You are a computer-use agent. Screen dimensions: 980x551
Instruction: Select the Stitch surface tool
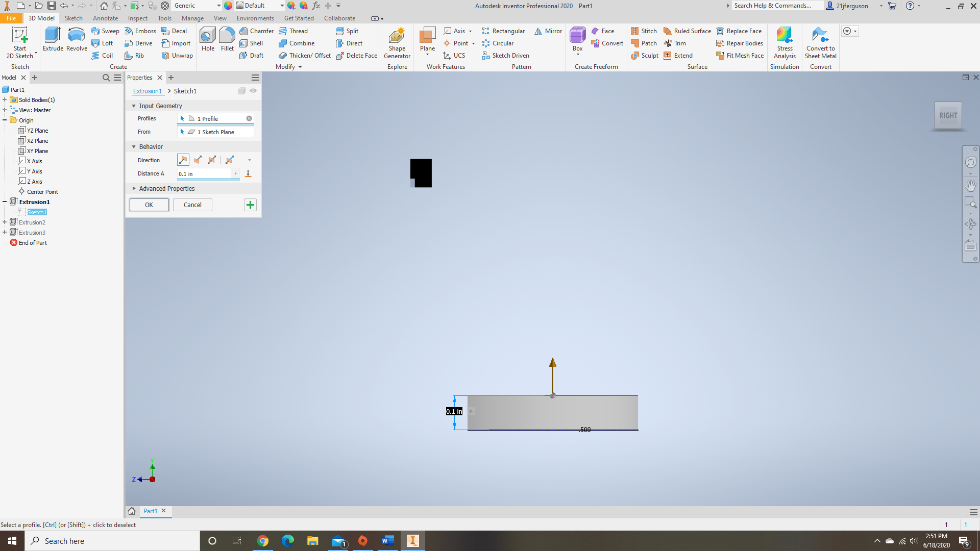[644, 31]
